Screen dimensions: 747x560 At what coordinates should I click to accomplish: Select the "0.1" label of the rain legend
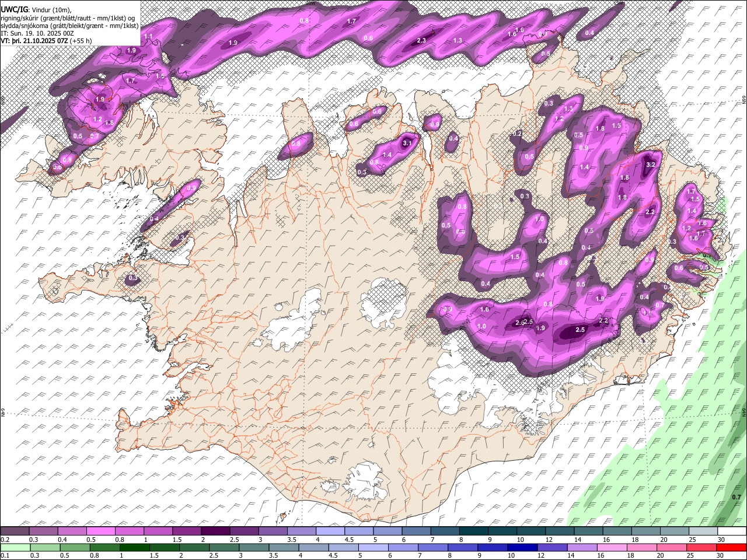5,556
